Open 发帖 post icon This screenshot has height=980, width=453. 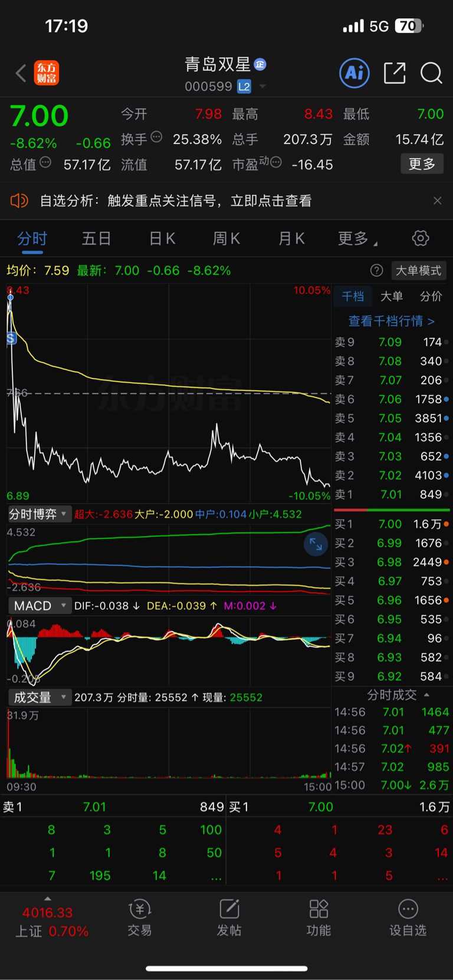point(229,918)
